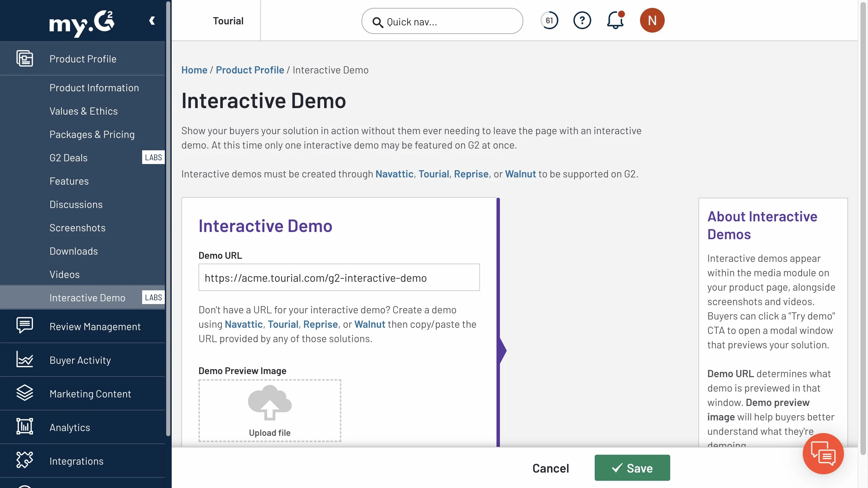868x488 pixels.
Task: Open Reprise link in the intro paragraph
Action: (471, 174)
